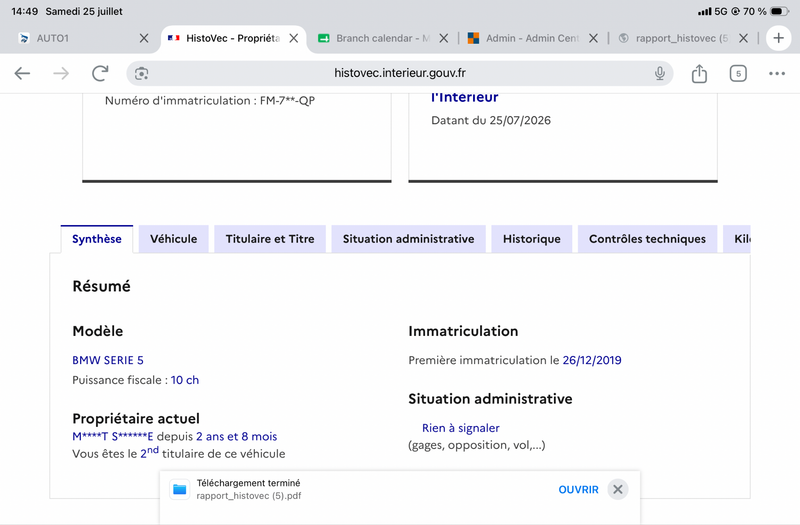Click the Immatriculation heading
This screenshot has height=525, width=800.
pos(463,331)
